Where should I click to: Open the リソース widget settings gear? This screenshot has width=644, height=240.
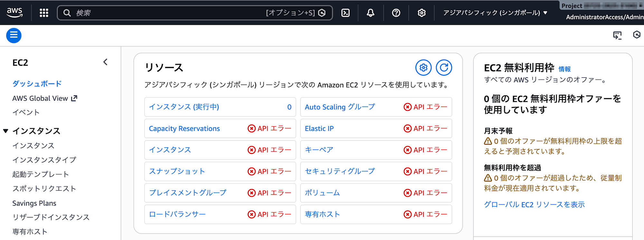pos(423,68)
